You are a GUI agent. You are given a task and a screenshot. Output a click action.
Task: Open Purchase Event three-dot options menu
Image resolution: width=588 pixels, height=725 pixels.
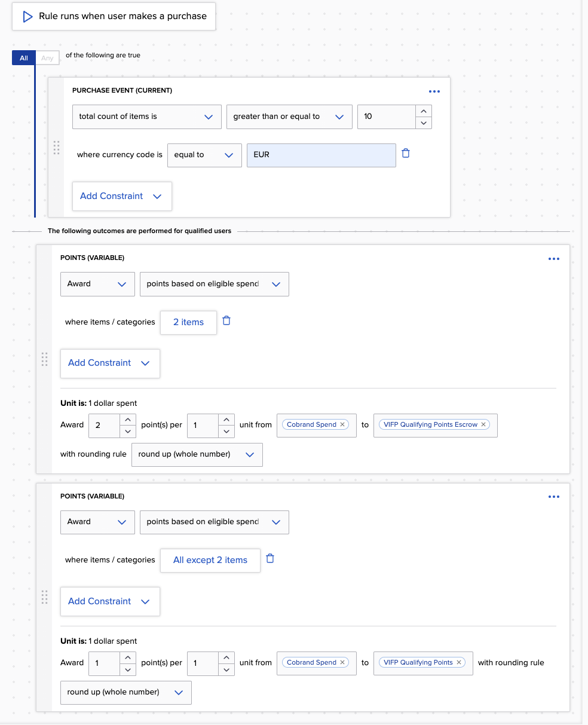(434, 91)
